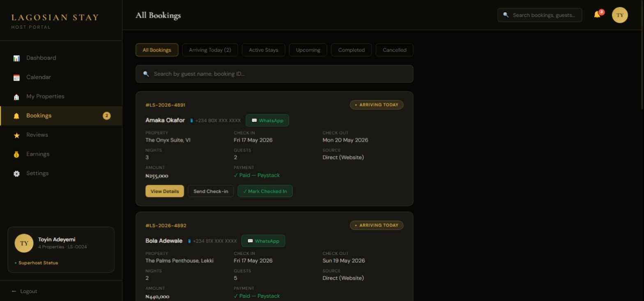Click the My Properties house icon
Viewport: 644px width, 301px height.
[x=16, y=97]
